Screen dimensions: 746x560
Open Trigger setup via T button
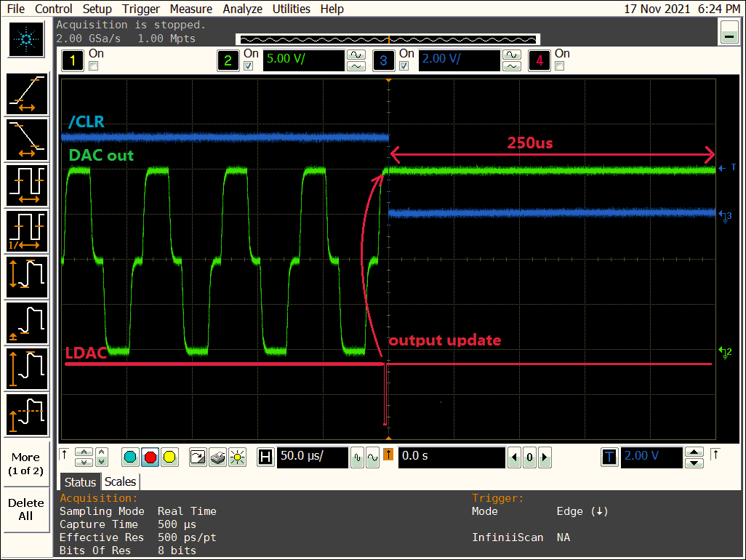609,457
